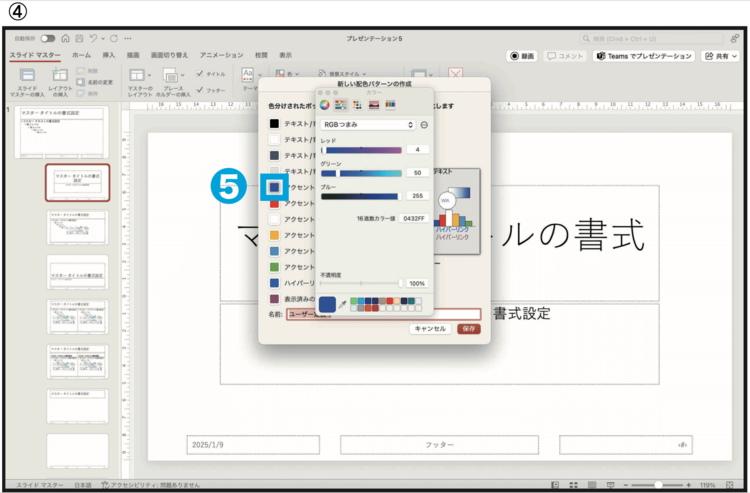The width and height of the screenshot is (750, 493).
Task: Pick a screen color with the eyedropper
Action: pyautogui.click(x=342, y=304)
